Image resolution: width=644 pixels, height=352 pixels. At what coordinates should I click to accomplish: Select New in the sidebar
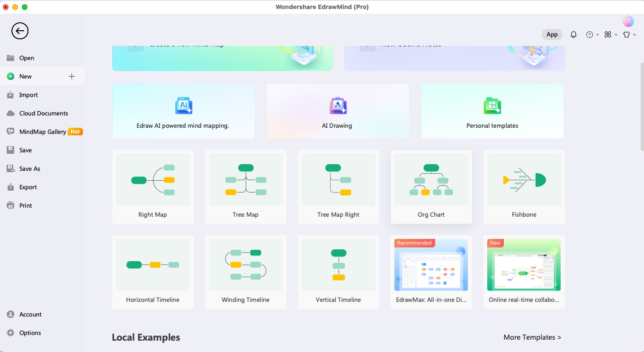tap(43, 76)
